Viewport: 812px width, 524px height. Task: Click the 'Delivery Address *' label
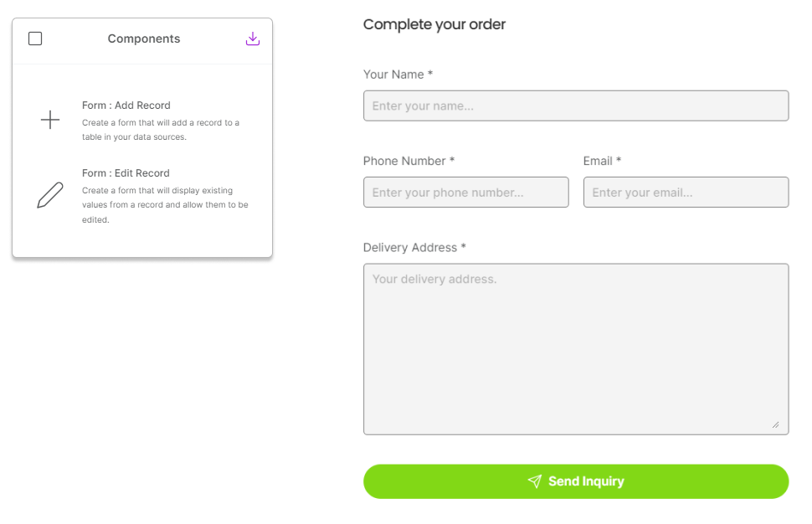click(x=414, y=248)
